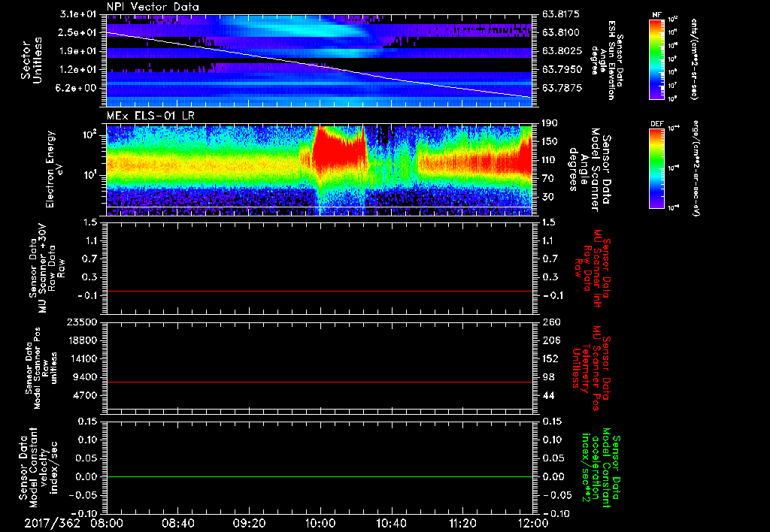Click the '10:00' time tick label
The image size is (770, 532).
[x=320, y=523]
